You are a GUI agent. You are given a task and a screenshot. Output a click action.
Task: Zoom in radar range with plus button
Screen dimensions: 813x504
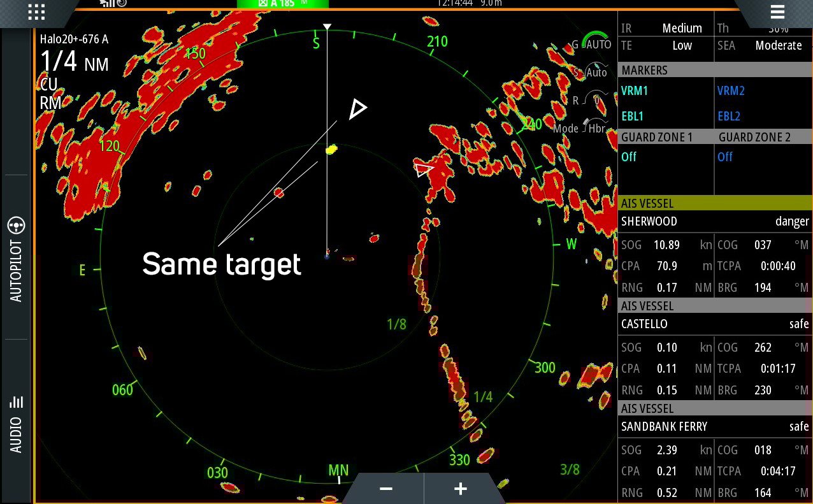coord(460,489)
